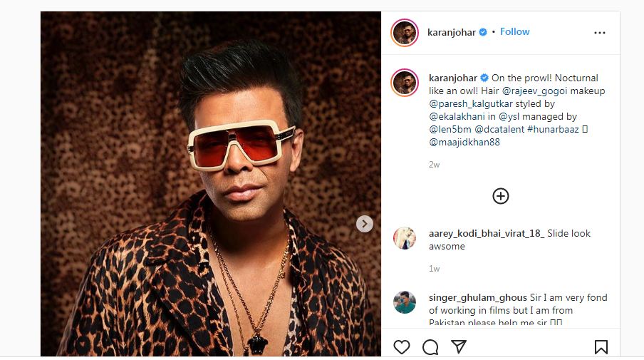Screen dimensions: 644x360
Task: Open comments with the speech bubble icon
Action: click(x=430, y=347)
